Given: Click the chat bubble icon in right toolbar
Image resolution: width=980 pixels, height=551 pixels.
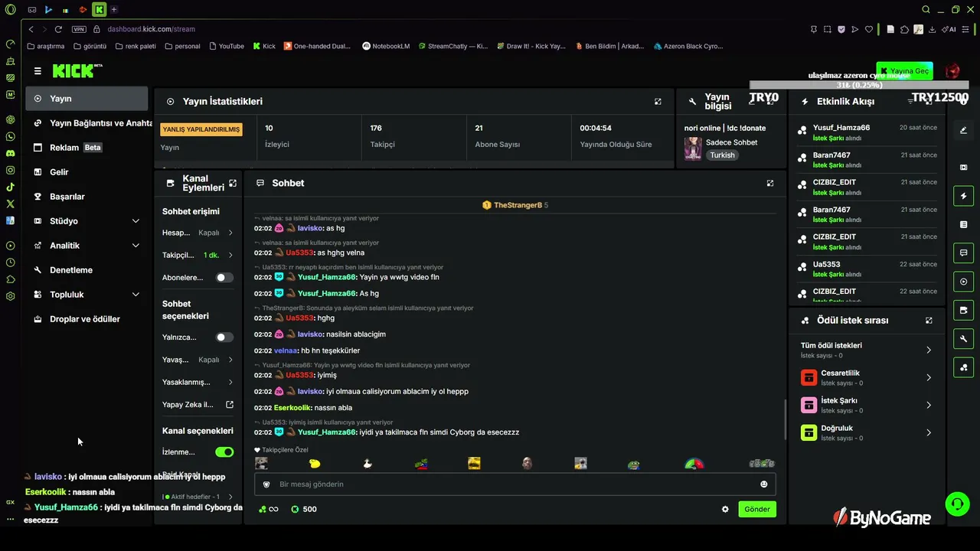Looking at the screenshot, I should click(963, 253).
